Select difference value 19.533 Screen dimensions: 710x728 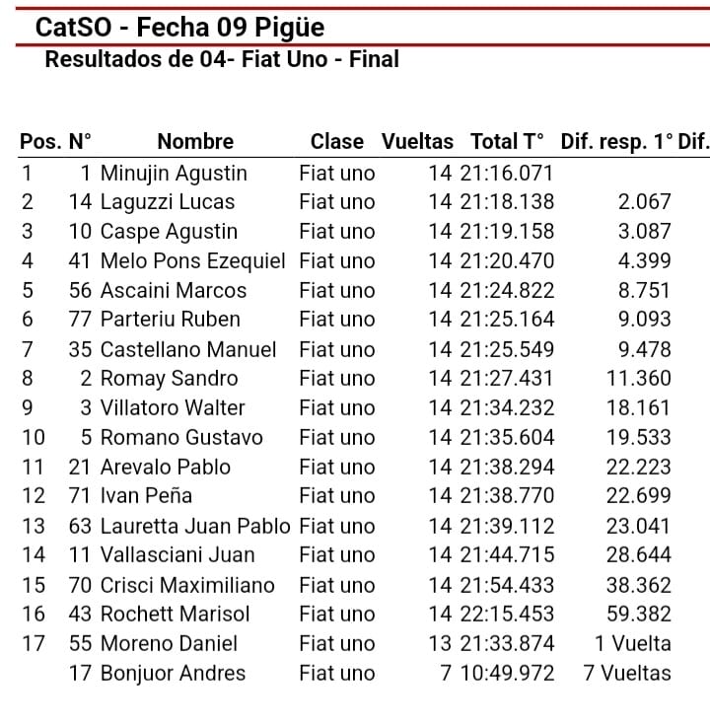639,437
